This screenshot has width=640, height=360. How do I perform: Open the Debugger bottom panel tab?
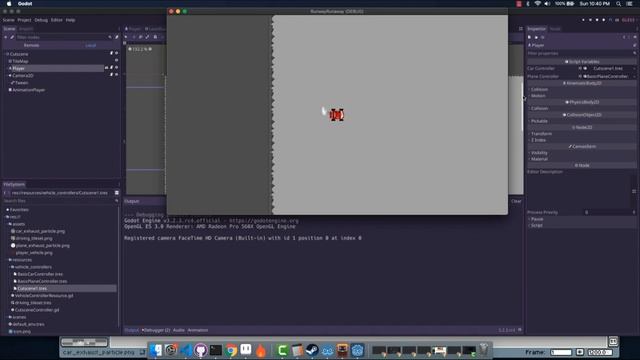157,330
